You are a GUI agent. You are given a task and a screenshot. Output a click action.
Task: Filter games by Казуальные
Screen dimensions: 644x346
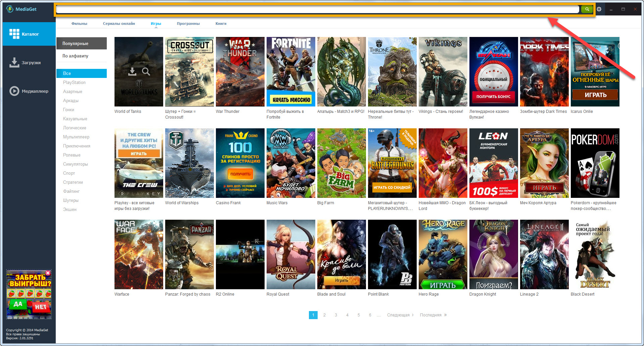75,119
